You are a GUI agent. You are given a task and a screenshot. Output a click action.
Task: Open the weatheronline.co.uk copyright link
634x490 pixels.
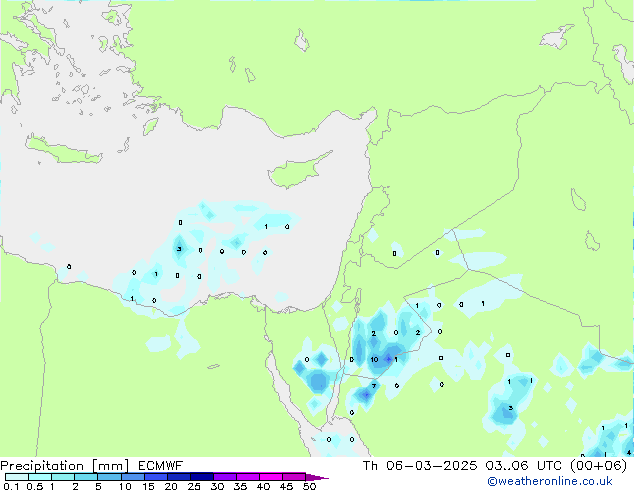tap(549, 481)
